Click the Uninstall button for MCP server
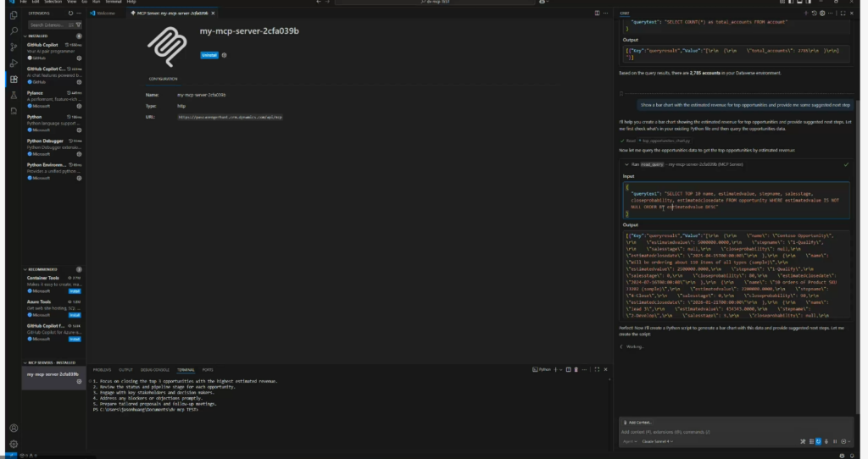868x459 pixels. pyautogui.click(x=209, y=55)
